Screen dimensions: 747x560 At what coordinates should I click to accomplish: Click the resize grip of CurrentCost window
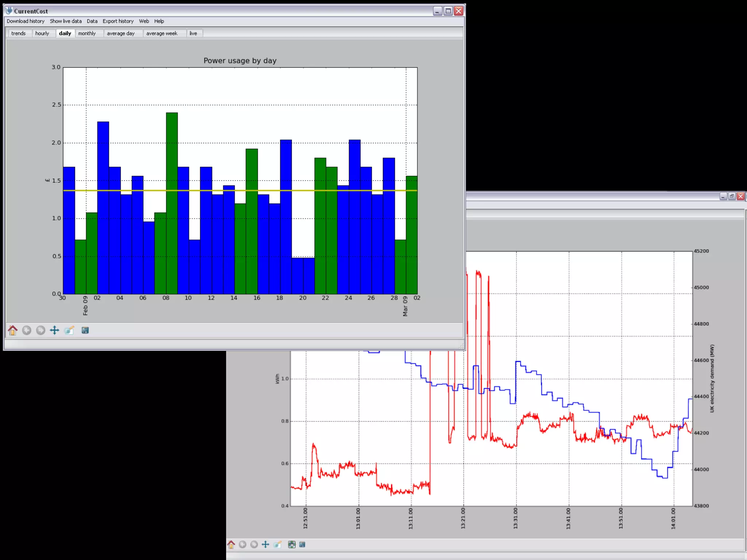462,347
